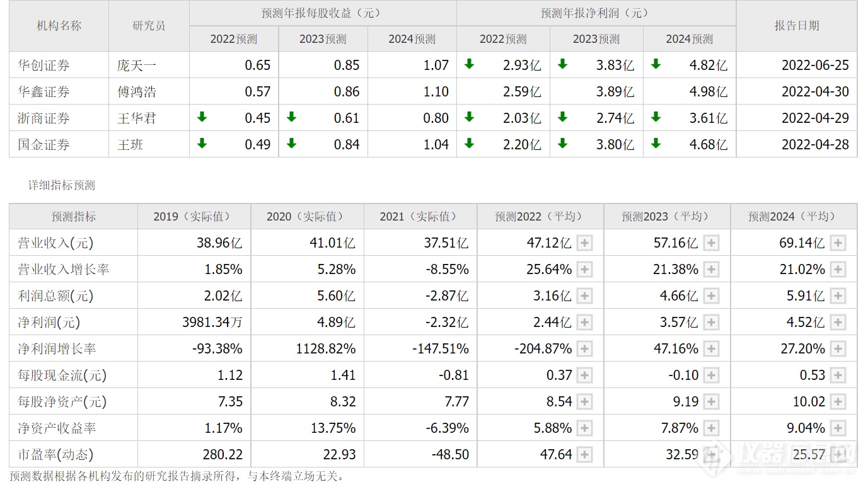Click green down arrow beside 浙商证券 2.74亿

[562, 117]
